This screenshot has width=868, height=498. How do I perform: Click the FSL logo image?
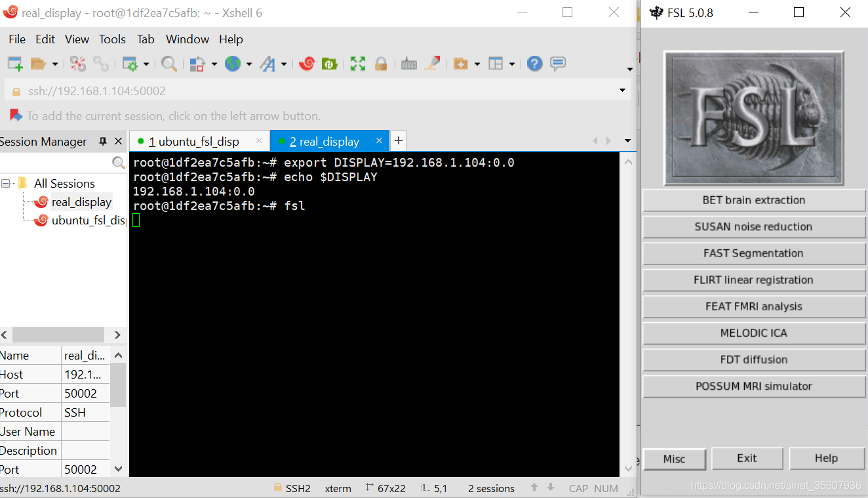tap(754, 118)
